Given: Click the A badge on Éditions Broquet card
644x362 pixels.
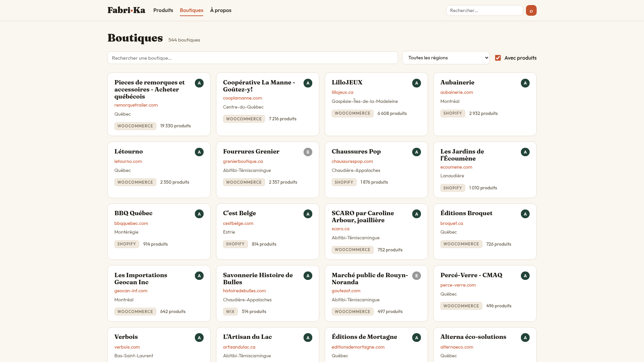Looking at the screenshot, I should (x=525, y=214).
